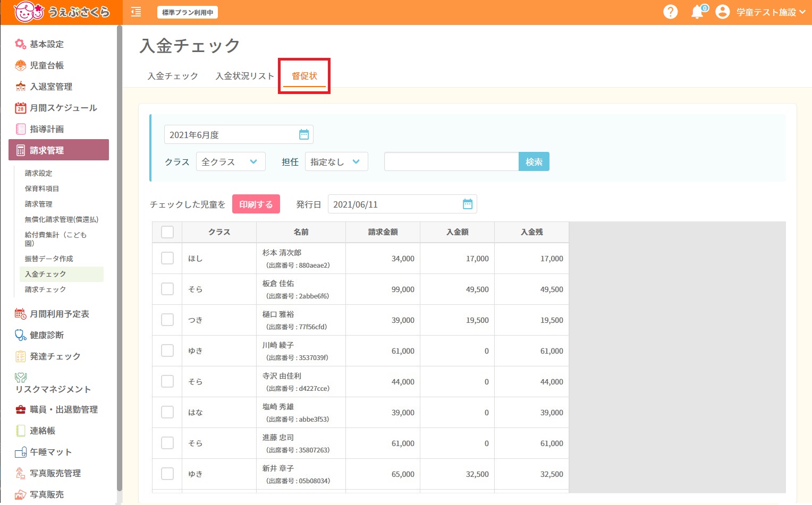Click the 検索 search button
This screenshot has height=505, width=812.
534,161
